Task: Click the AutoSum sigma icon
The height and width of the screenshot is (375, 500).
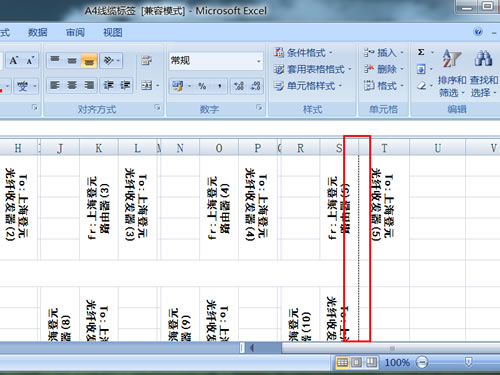Action: [x=421, y=52]
